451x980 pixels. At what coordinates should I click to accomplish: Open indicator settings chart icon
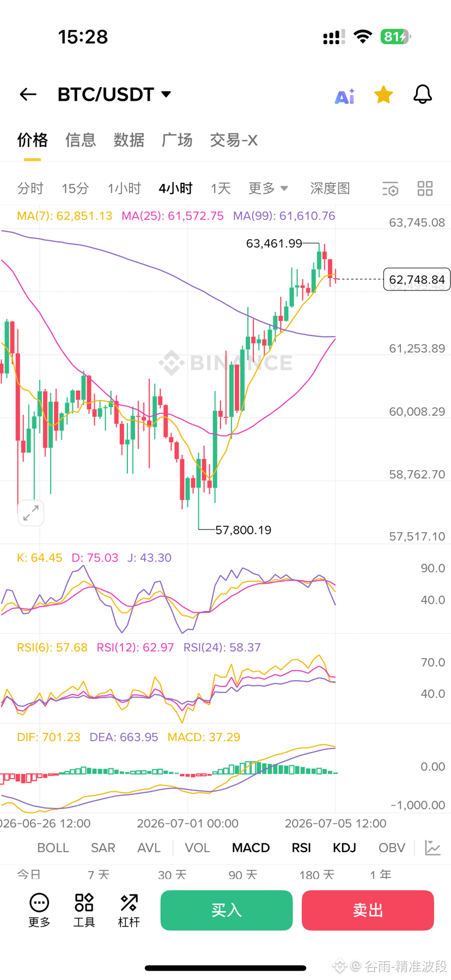click(432, 847)
